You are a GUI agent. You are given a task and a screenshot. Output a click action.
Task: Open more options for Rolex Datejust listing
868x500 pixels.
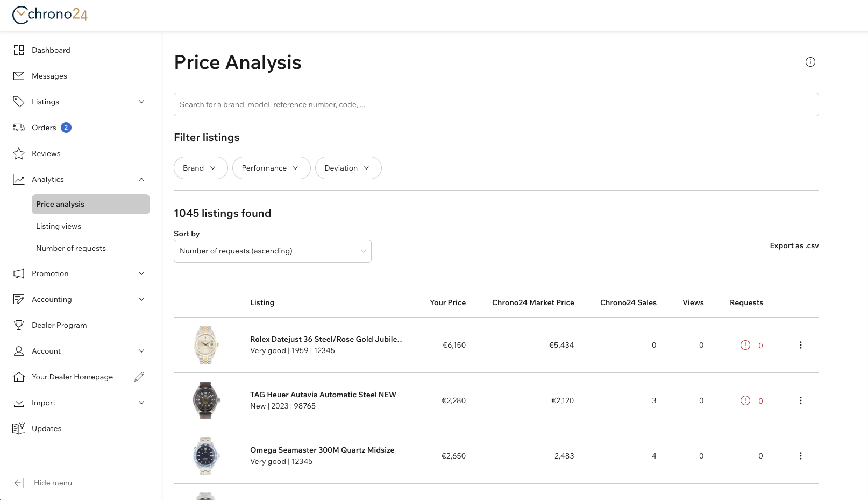(x=801, y=345)
